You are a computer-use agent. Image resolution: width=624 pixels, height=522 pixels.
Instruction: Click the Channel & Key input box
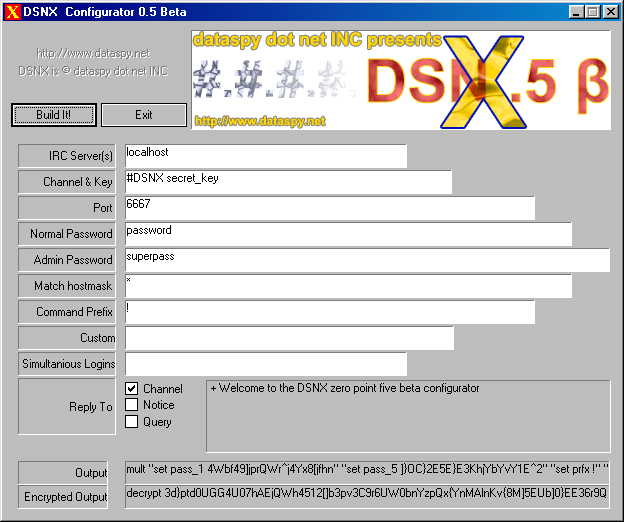coord(287,182)
